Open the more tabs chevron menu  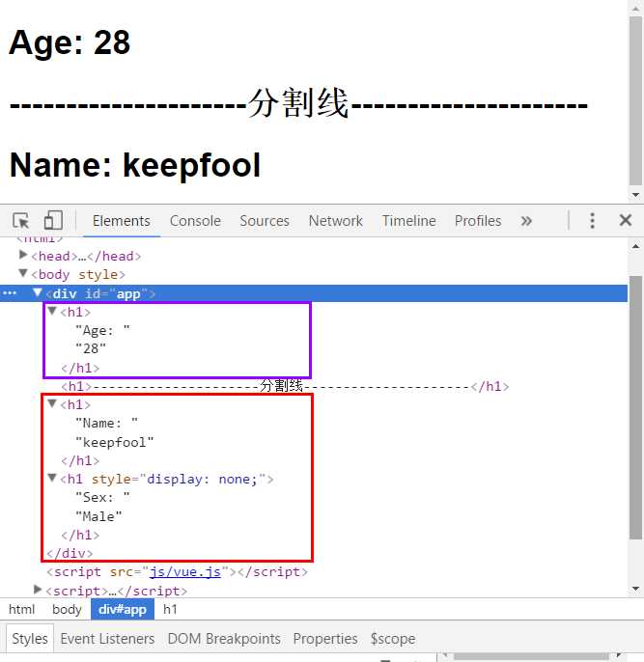pos(526,221)
